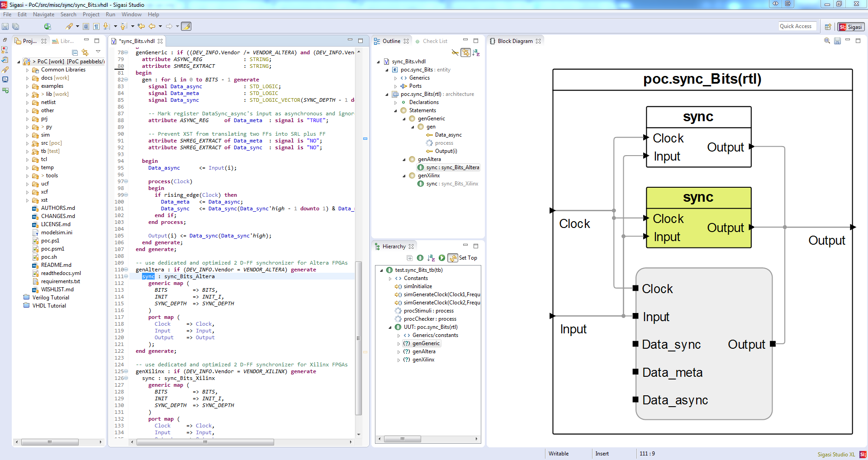Screen dimensions: 868x460
Task: Toggle alphabetical sort in Outline
Action: pyautogui.click(x=476, y=52)
